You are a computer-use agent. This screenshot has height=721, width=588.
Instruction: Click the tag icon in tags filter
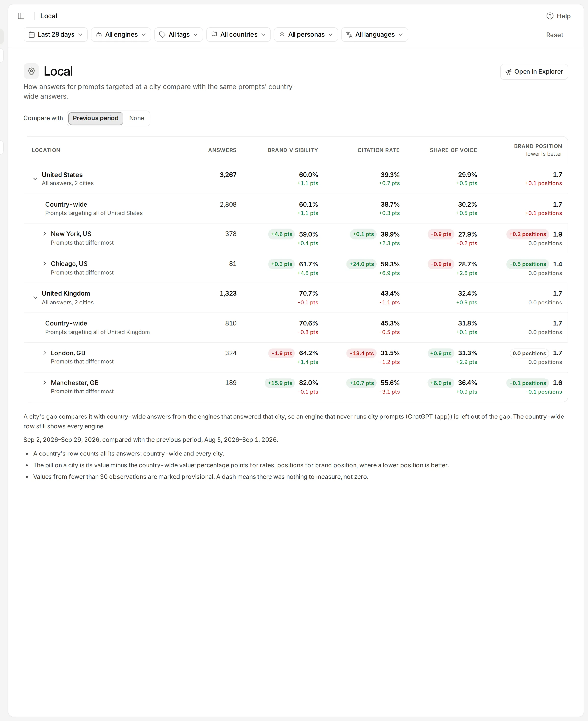click(x=162, y=35)
